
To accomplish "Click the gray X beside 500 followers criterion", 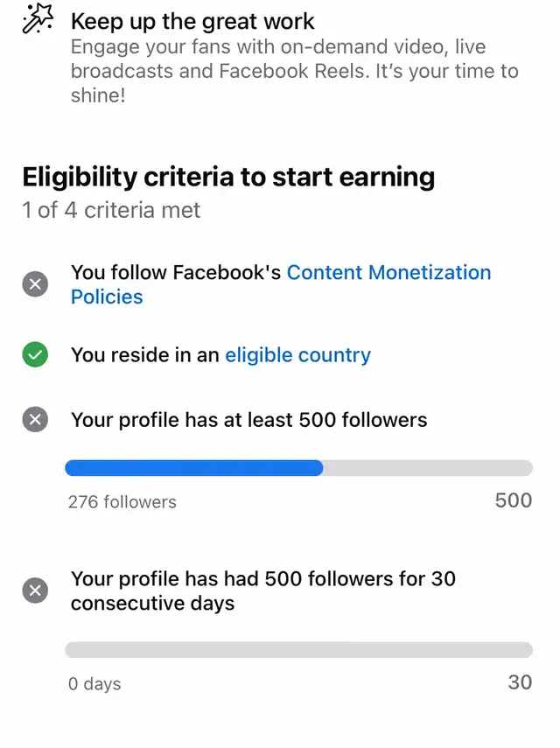I will [35, 420].
